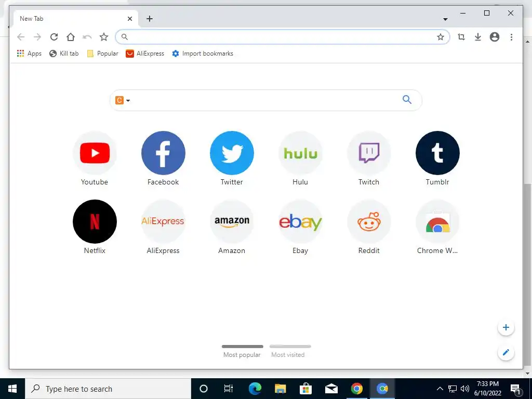532x399 pixels.
Task: Bookmark page using star inside address bar
Action: click(441, 37)
